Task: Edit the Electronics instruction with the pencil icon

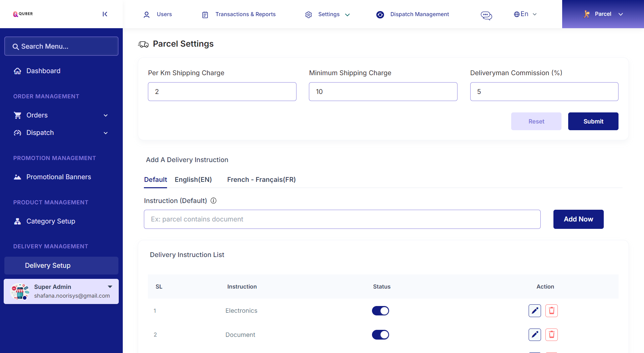Action: pyautogui.click(x=535, y=311)
